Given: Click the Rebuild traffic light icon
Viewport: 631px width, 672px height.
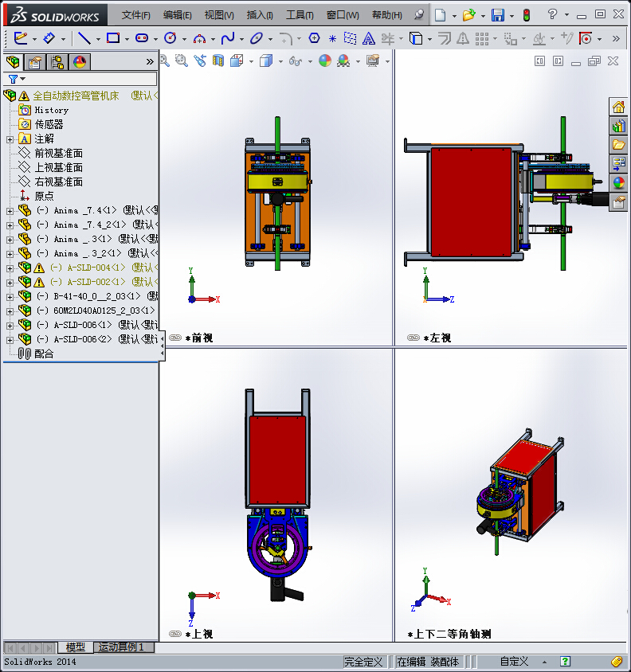Looking at the screenshot, I should point(527,15).
